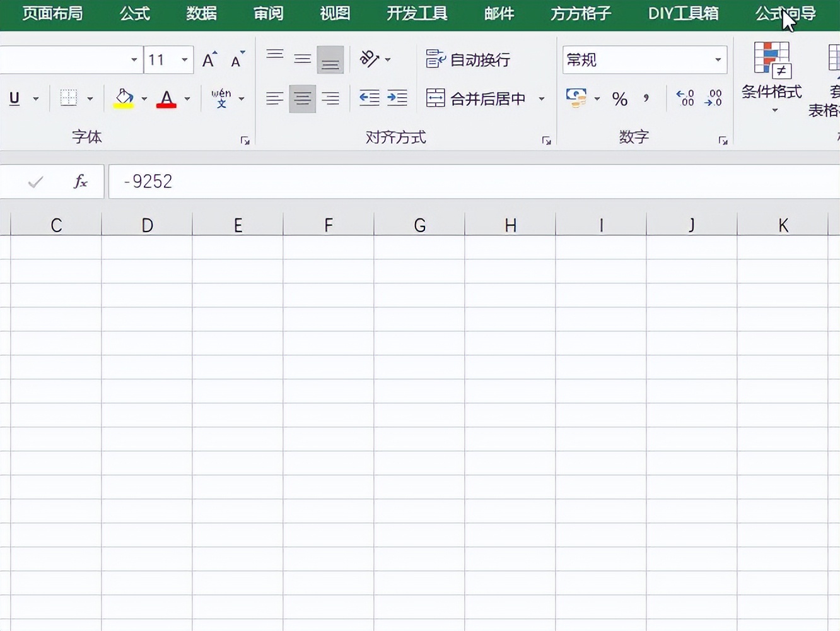This screenshot has height=631, width=840.
Task: Click the 拼音指南 phonetic guide icon
Action: click(x=221, y=98)
